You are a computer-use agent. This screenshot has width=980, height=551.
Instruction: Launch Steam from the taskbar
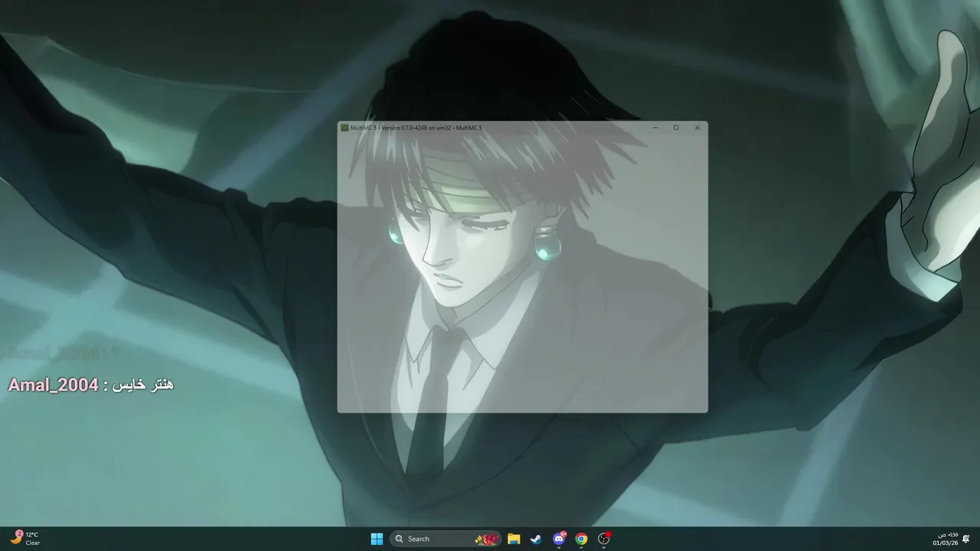click(x=536, y=539)
